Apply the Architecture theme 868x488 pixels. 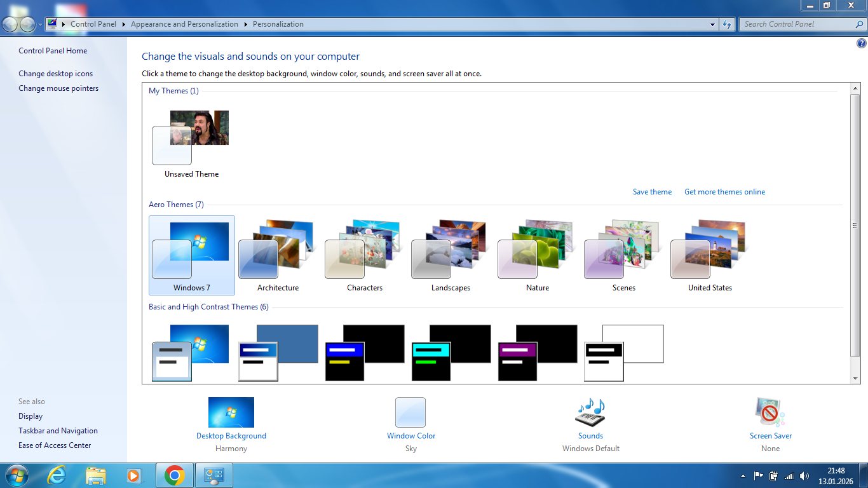pos(278,255)
